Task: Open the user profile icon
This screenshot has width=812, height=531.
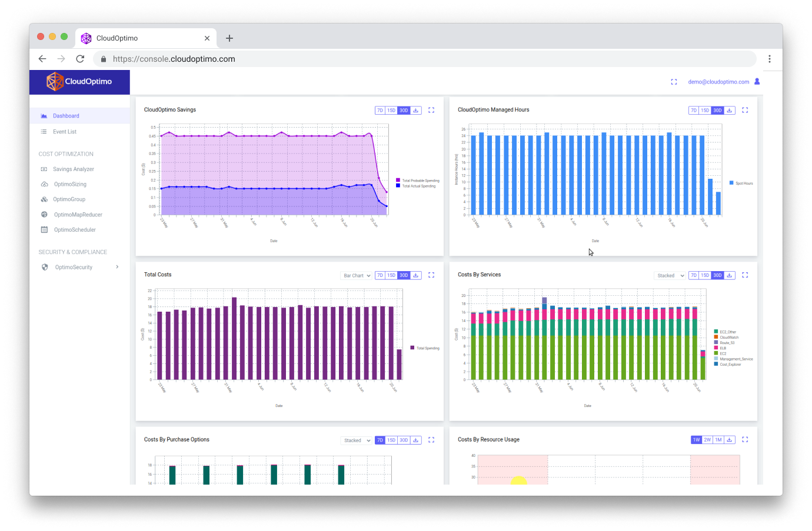Action: (x=757, y=82)
